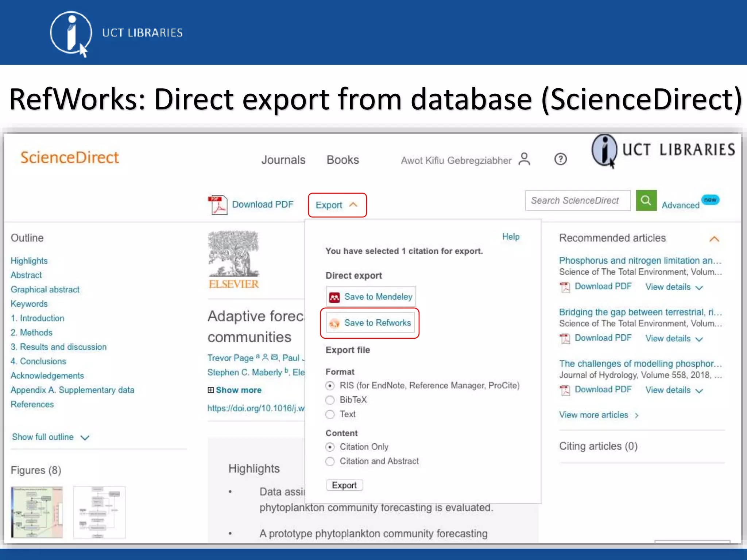
Task: Click the Export button at dialog bottom
Action: coord(344,485)
